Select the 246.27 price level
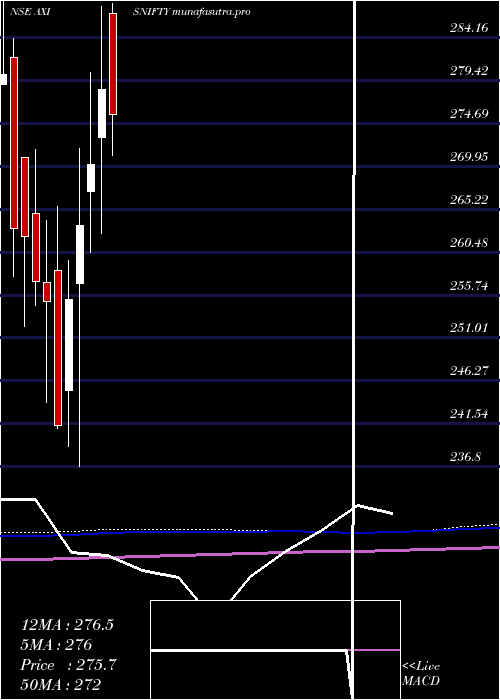This screenshot has height=700, width=500. pyautogui.click(x=469, y=371)
